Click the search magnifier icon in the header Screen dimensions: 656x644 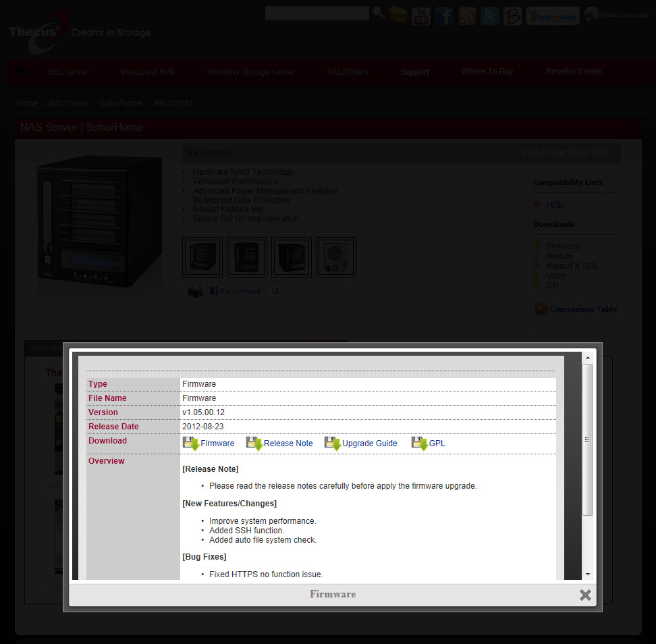click(x=378, y=13)
